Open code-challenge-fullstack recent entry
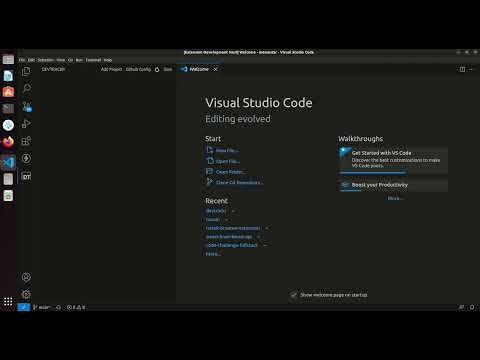 tap(232, 245)
